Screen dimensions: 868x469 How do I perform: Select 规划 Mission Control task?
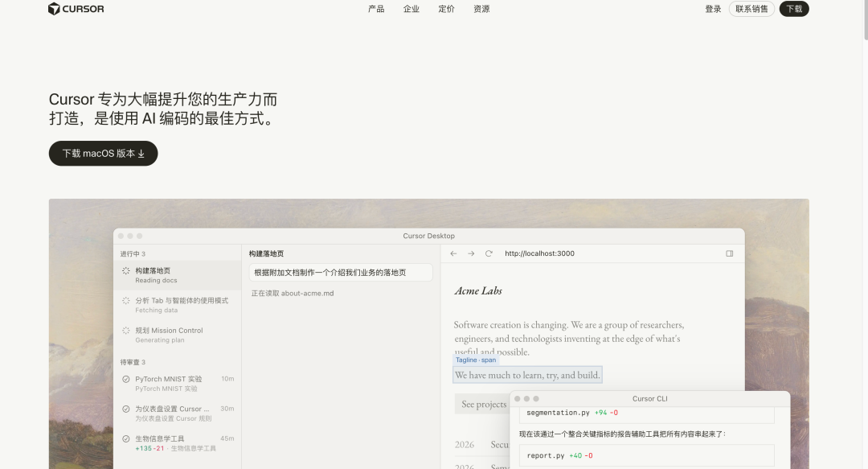(177, 335)
